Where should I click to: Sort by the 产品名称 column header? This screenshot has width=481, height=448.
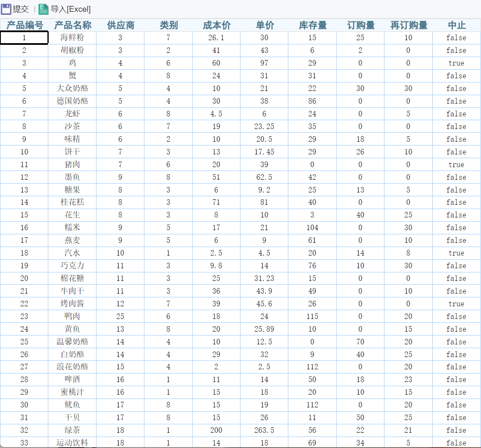coord(72,25)
